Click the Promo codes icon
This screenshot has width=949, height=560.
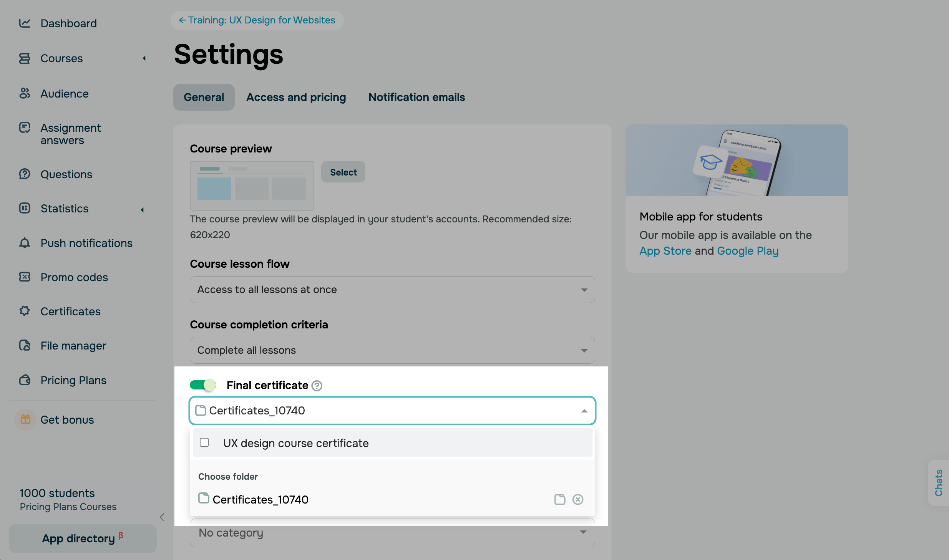point(25,277)
